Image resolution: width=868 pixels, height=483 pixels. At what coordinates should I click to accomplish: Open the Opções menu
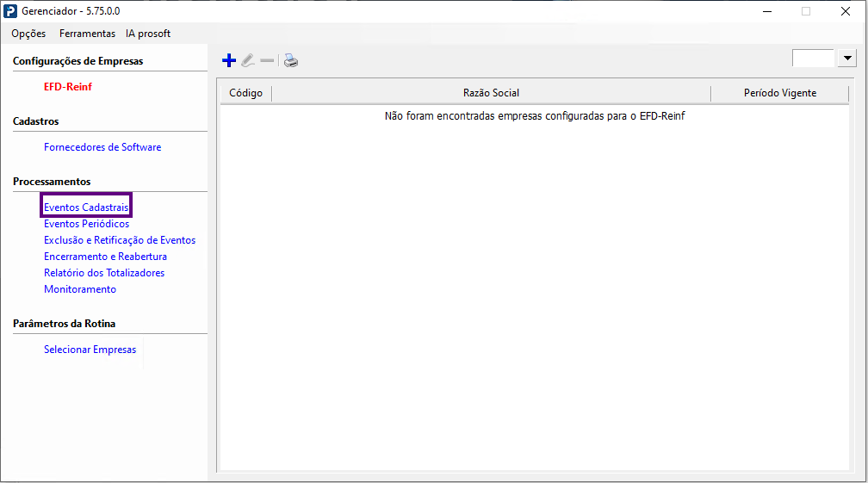[28, 34]
